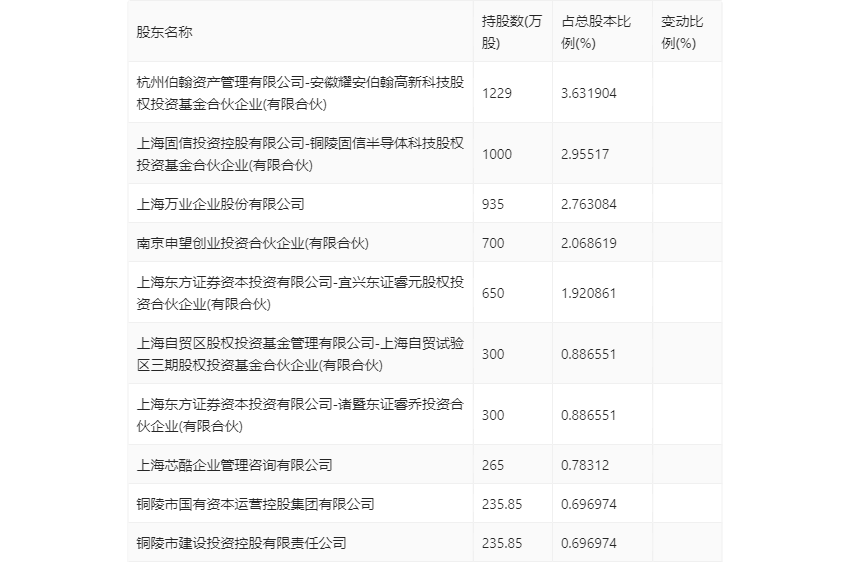The image size is (850, 562).
Task: Click holding 300 in 上海自贸区 row
Action: (493, 354)
